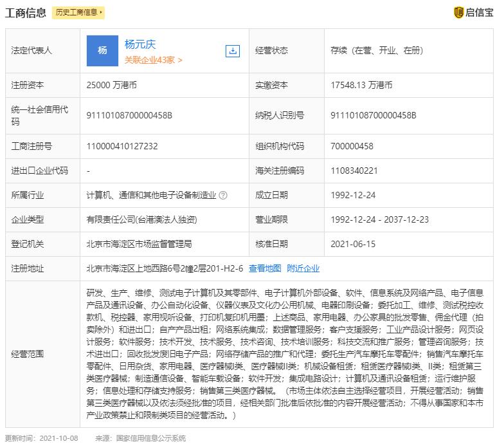Viewport: 504px width, 444px height.
Task: Select 工商注册号 110000410127232
Action: pyautogui.click(x=122, y=146)
